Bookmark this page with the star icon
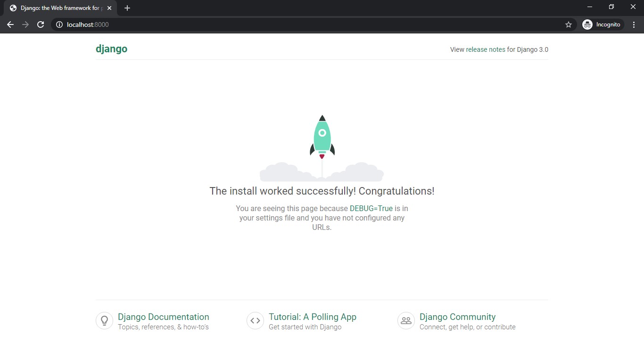This screenshot has width=644, height=343. pos(569,24)
